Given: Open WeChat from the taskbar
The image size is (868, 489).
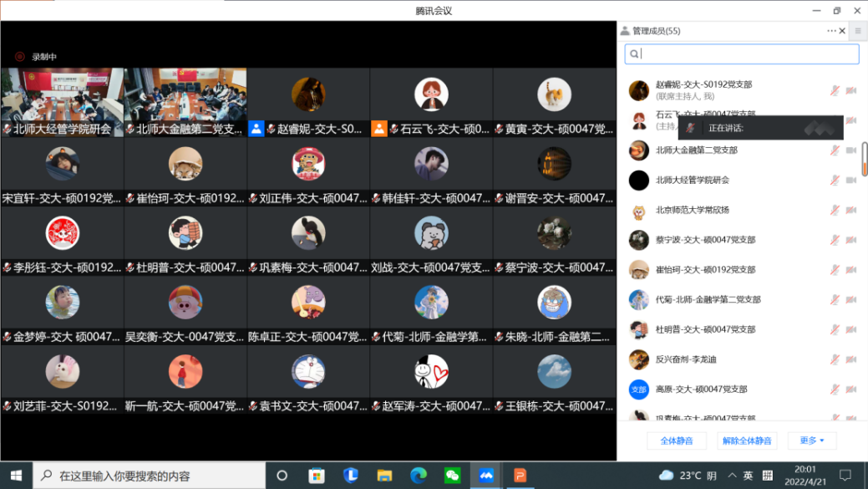Looking at the screenshot, I should click(x=452, y=476).
